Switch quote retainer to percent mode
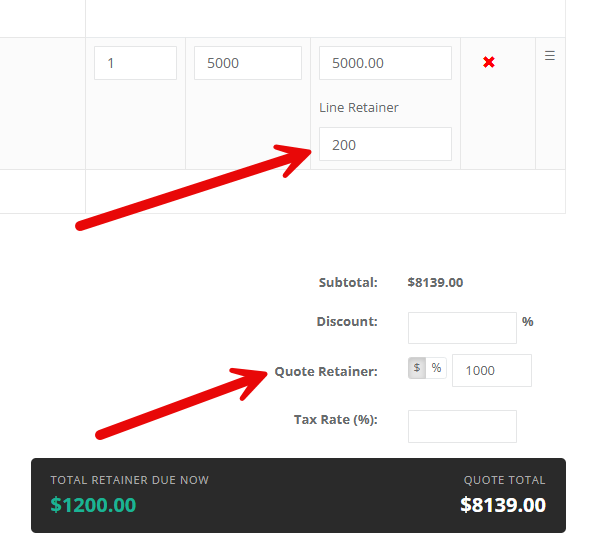Viewport: 600px width, 557px height. [x=436, y=368]
